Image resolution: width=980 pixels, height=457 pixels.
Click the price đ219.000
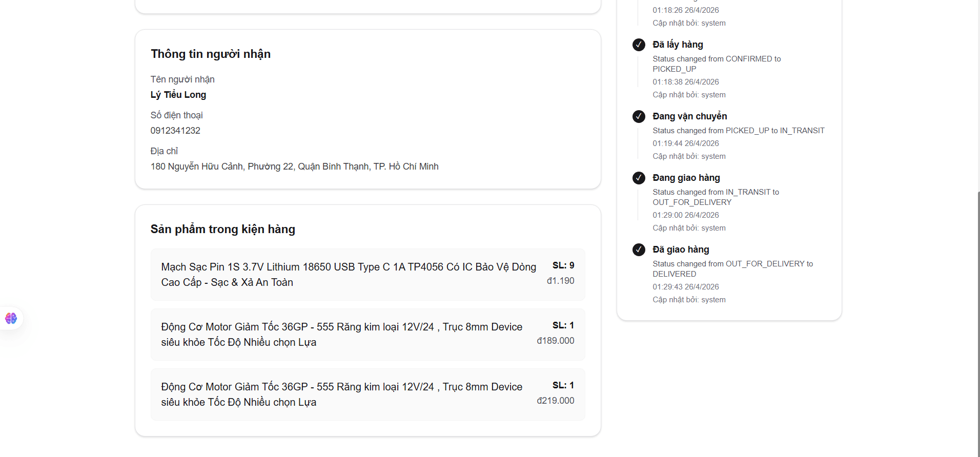pos(556,401)
